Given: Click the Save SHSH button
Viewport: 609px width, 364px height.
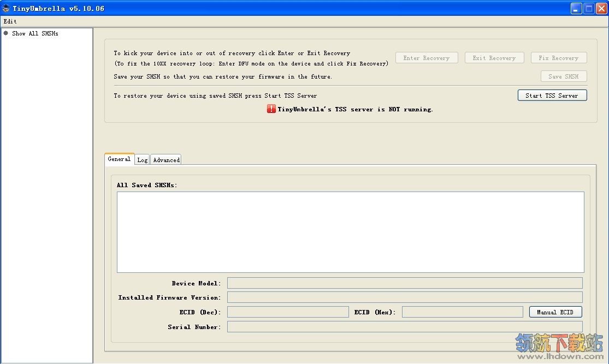Looking at the screenshot, I should pyautogui.click(x=564, y=76).
